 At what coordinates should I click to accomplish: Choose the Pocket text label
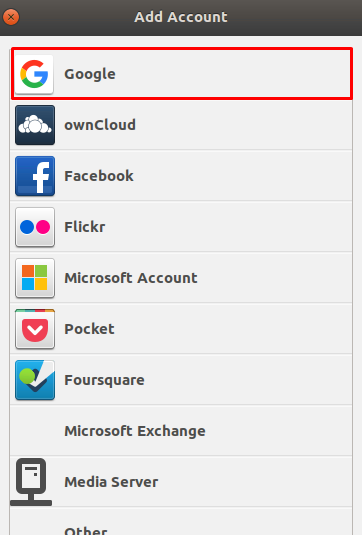tap(89, 329)
